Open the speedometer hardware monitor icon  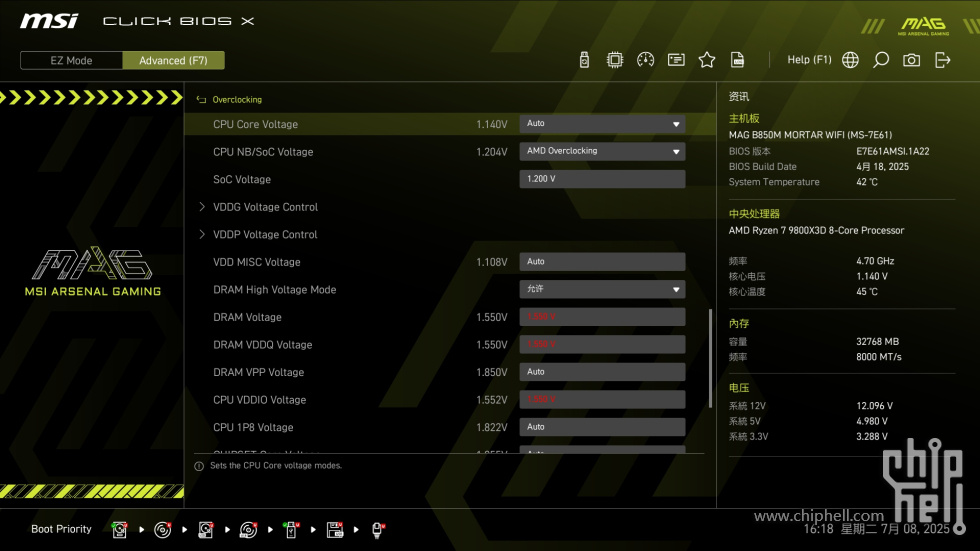tap(646, 60)
